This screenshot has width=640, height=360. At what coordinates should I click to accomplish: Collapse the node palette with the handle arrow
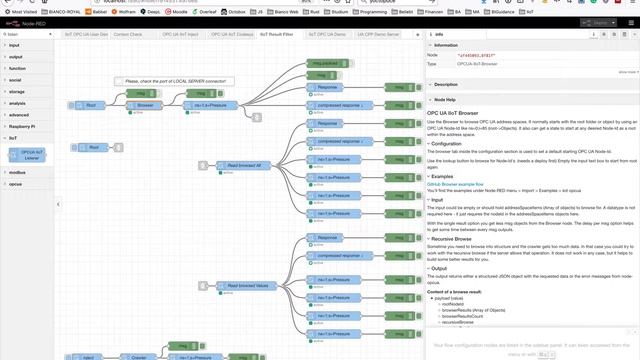tap(58, 204)
